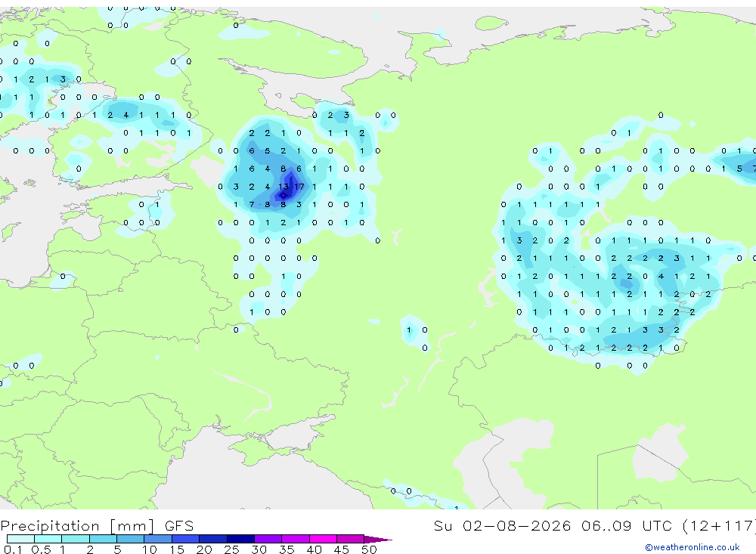Click the 5–10 mm legend color box

130,539
